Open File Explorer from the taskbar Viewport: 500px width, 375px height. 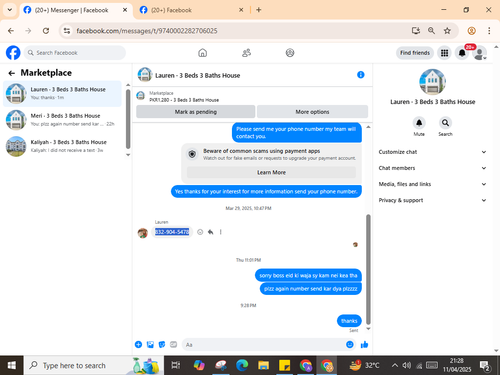[263, 365]
